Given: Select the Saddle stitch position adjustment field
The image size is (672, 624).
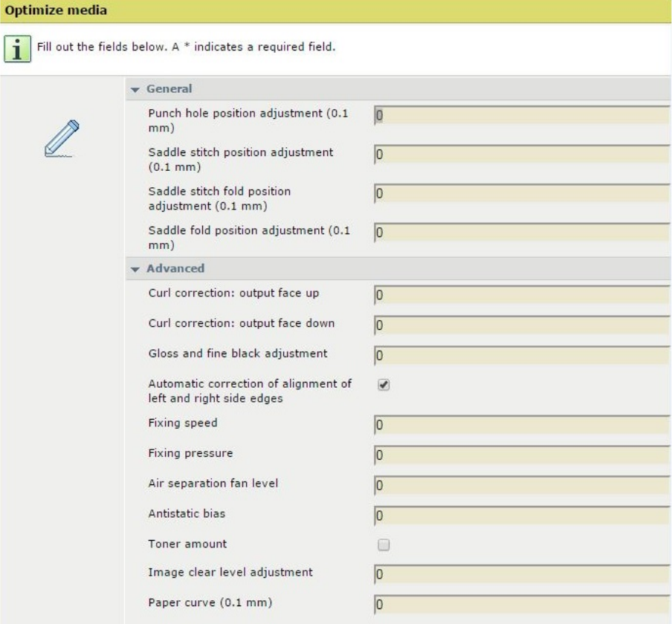Looking at the screenshot, I should point(520,155).
